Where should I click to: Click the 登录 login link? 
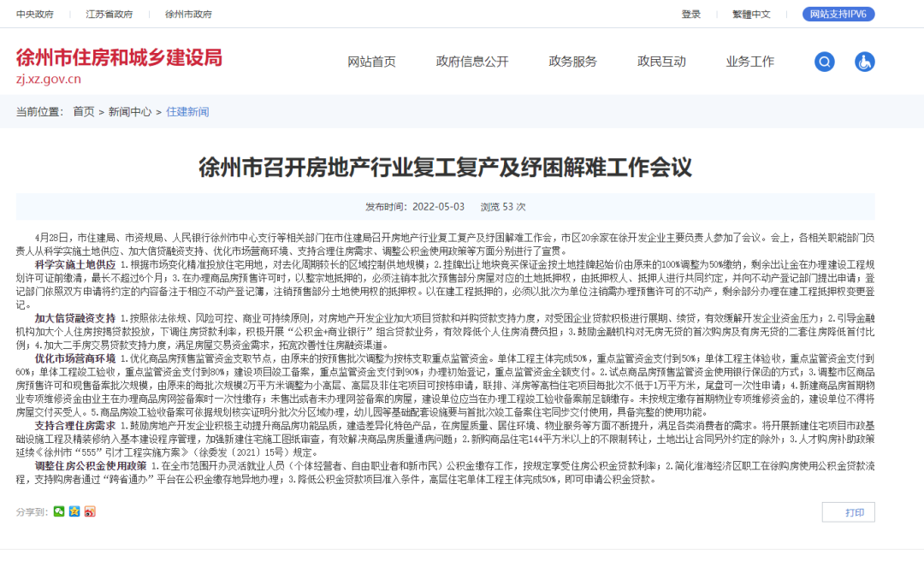click(690, 15)
